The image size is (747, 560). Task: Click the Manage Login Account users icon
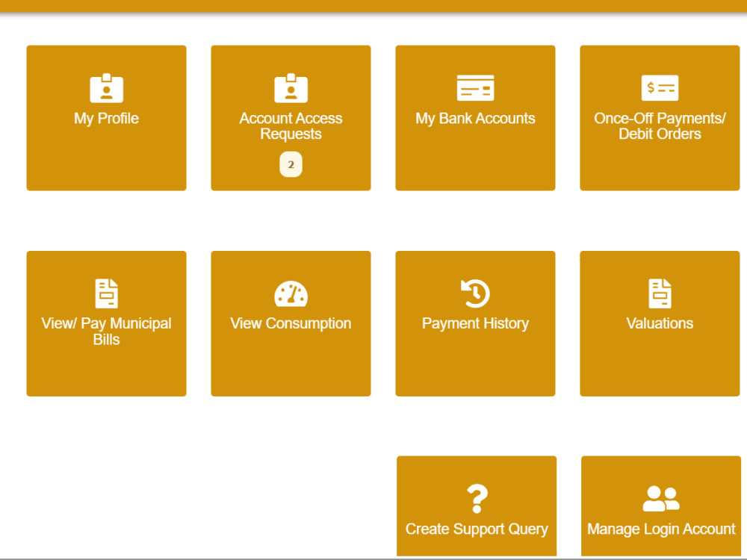(x=661, y=499)
